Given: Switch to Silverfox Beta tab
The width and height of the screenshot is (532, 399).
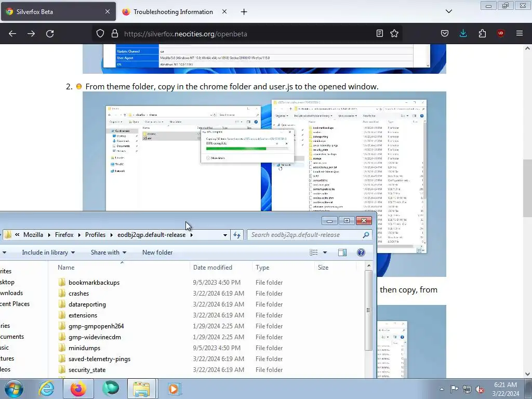Looking at the screenshot, I should click(x=58, y=12).
